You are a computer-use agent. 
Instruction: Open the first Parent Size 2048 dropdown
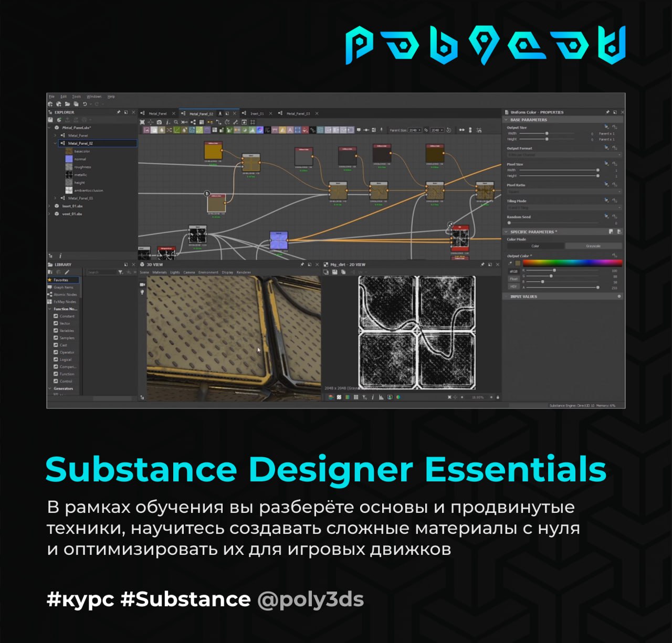point(415,130)
